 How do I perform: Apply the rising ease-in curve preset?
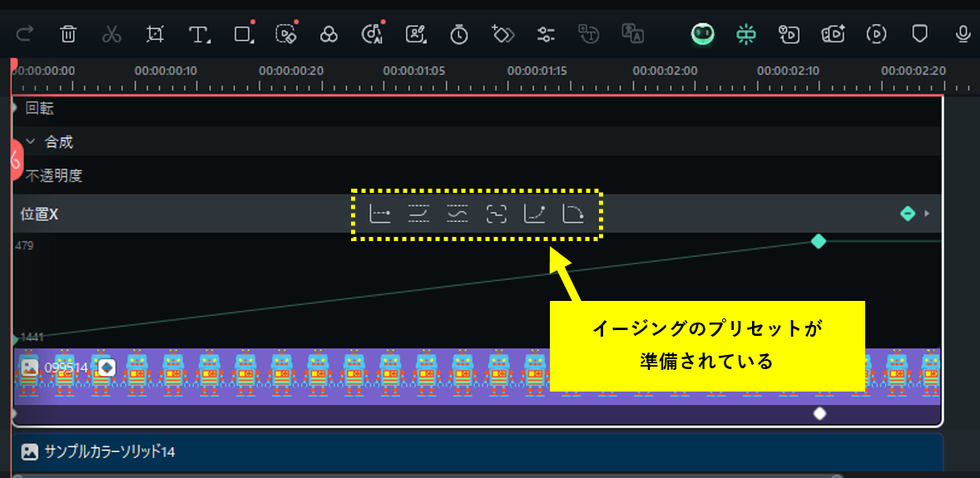(x=534, y=214)
